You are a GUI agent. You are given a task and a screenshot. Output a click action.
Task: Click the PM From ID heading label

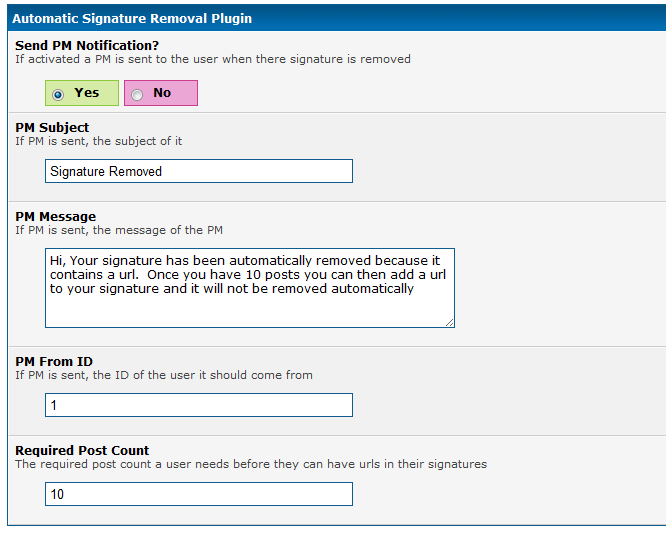pos(54,362)
